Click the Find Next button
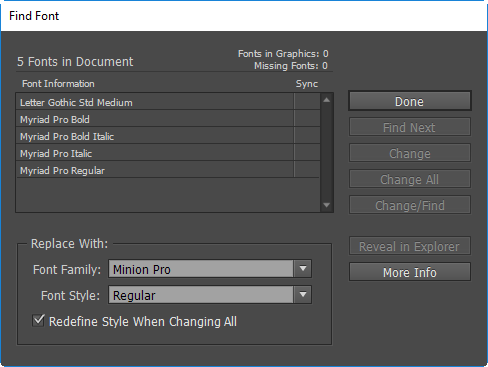 click(410, 127)
